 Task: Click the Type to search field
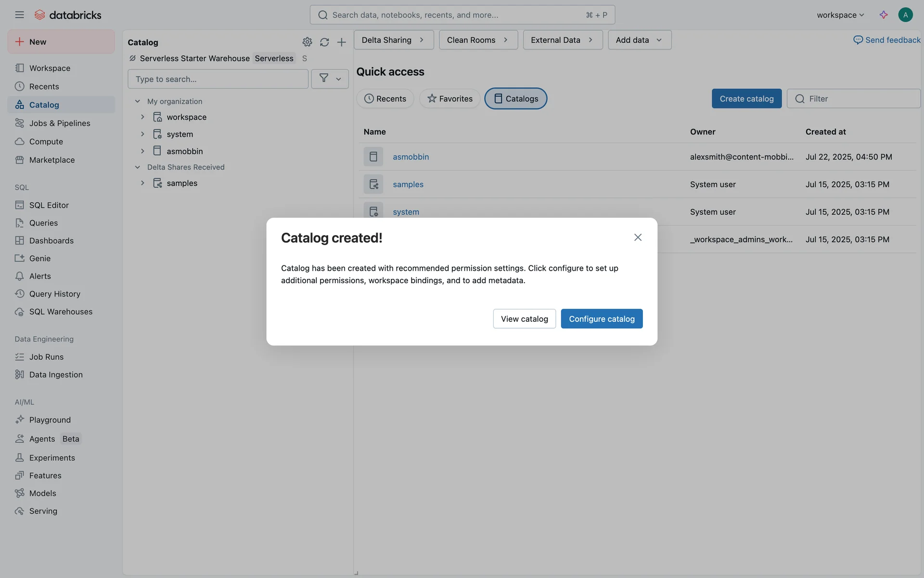point(218,79)
